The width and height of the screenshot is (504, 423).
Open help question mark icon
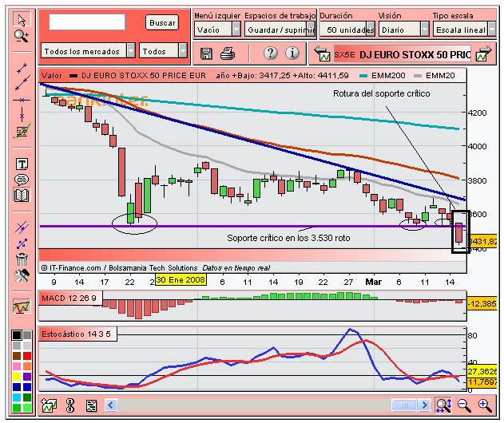(x=271, y=53)
